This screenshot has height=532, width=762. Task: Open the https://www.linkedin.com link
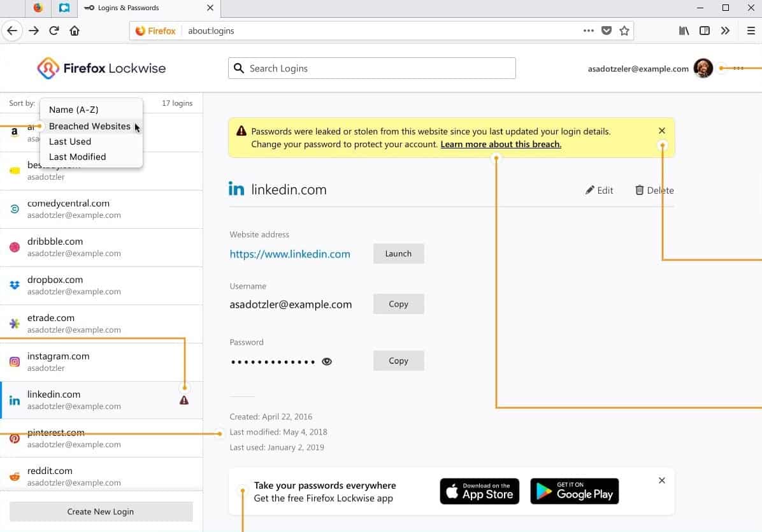[290, 254]
